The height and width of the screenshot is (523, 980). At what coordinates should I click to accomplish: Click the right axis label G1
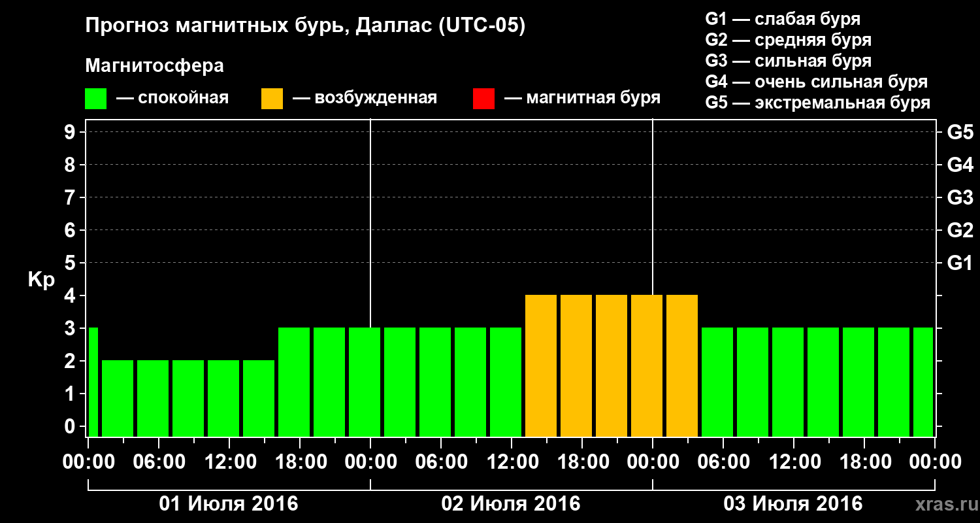(960, 263)
